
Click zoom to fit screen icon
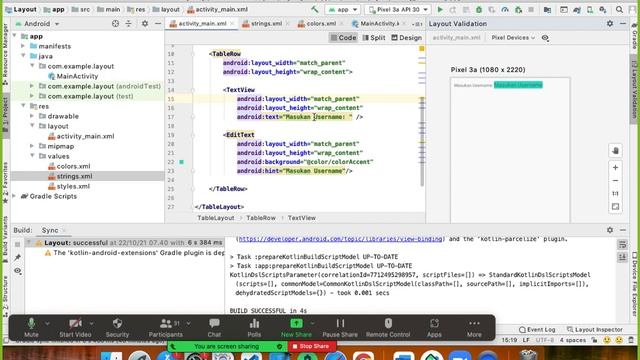point(616,207)
